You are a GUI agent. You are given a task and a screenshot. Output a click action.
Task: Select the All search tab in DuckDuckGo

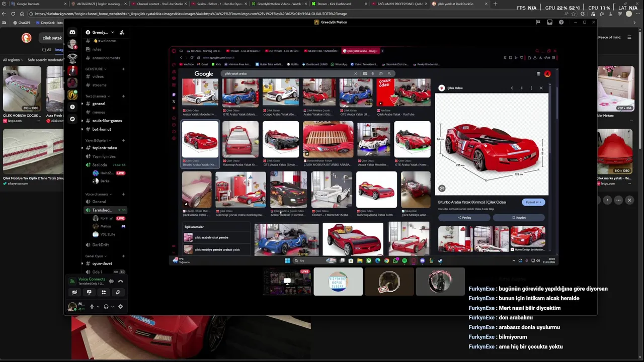point(47,50)
